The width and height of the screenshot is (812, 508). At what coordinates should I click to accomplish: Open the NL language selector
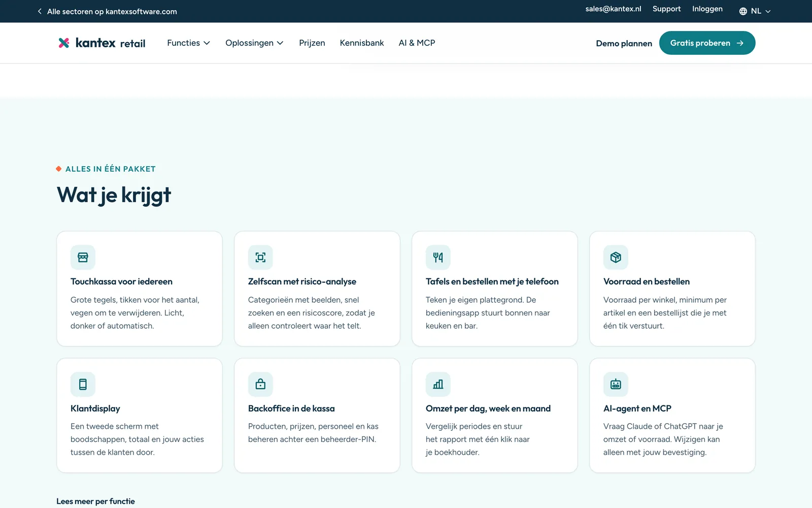pos(755,11)
